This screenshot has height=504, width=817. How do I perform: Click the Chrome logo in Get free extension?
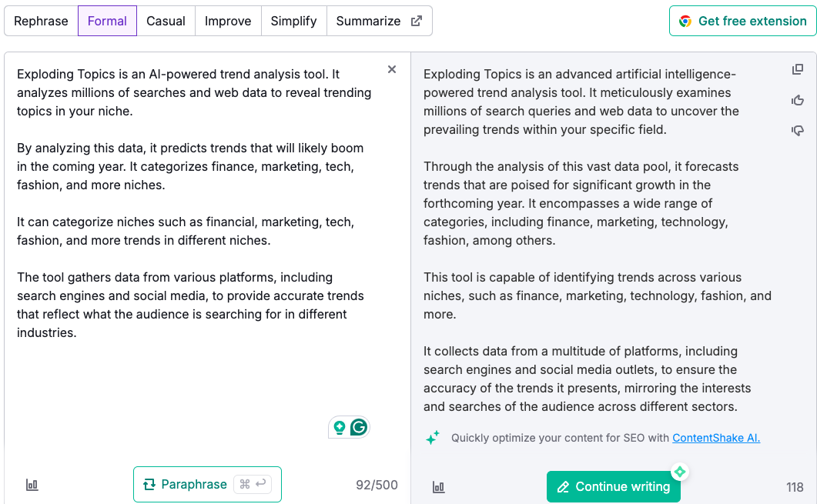tap(686, 21)
